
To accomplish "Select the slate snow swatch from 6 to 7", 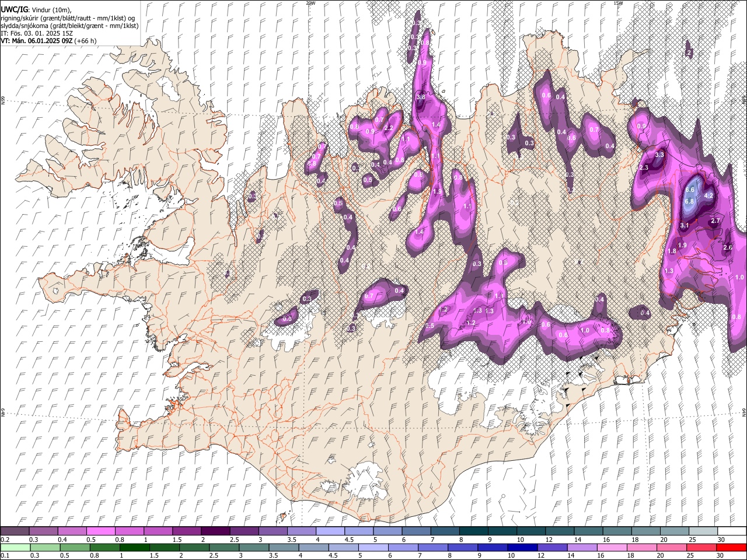I will [x=415, y=531].
